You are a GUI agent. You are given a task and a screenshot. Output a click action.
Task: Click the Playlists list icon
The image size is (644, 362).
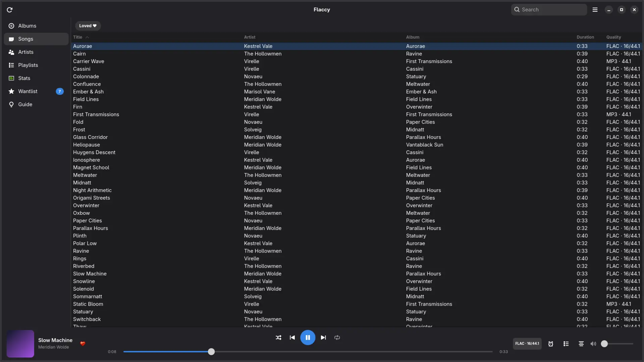tap(11, 65)
